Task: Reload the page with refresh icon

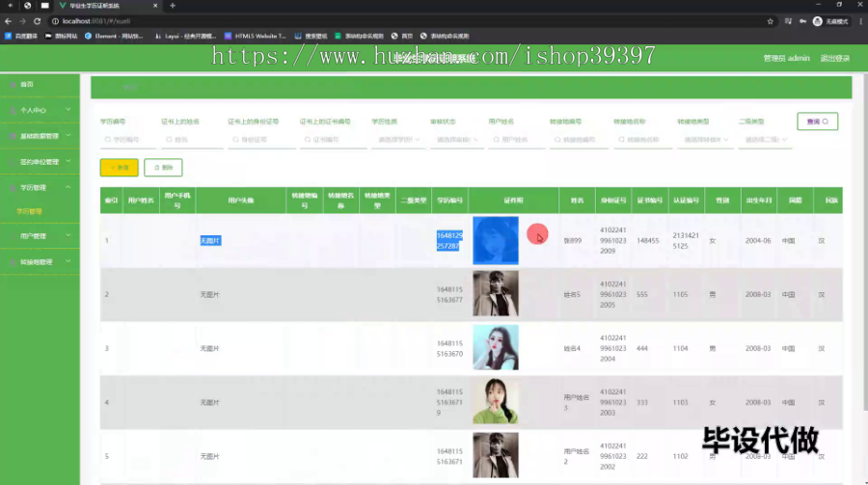Action: coord(37,21)
